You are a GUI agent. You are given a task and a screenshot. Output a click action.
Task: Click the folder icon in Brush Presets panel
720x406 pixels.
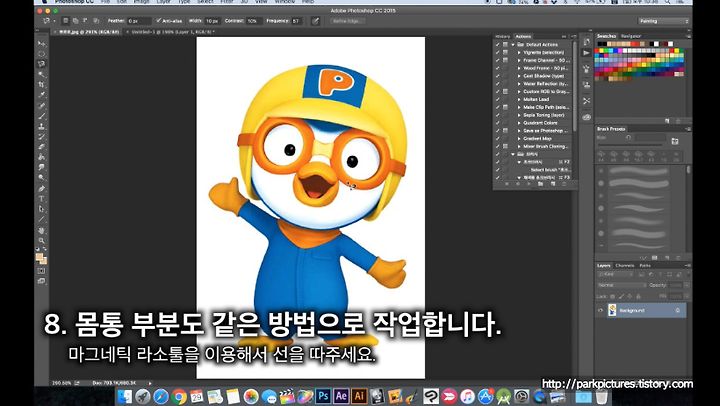(675, 141)
